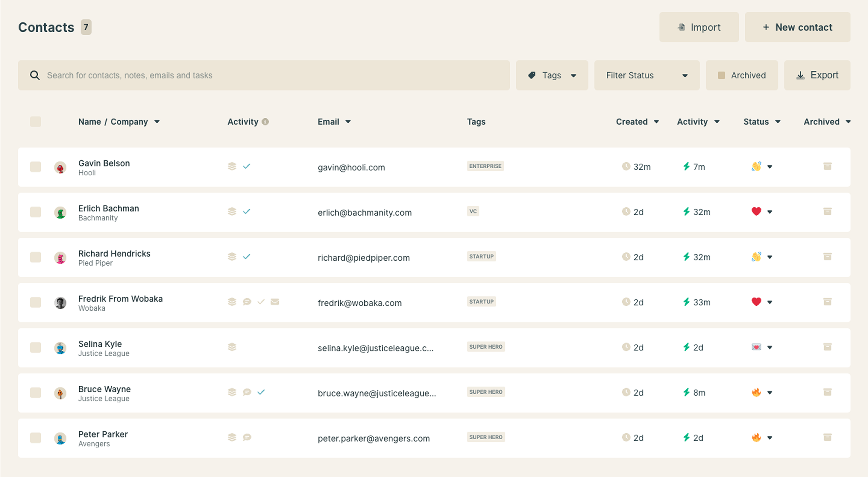Click the heart status icon for Erlich Bachman
Screen dimensions: 868x477
click(x=756, y=211)
